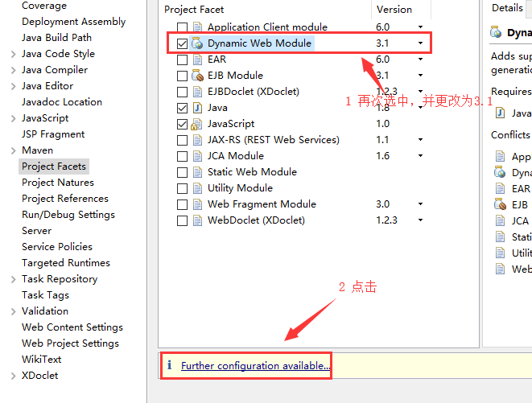Screen dimensions: 532x403
Task: Click the Utility Module facet icon
Action: (197, 188)
